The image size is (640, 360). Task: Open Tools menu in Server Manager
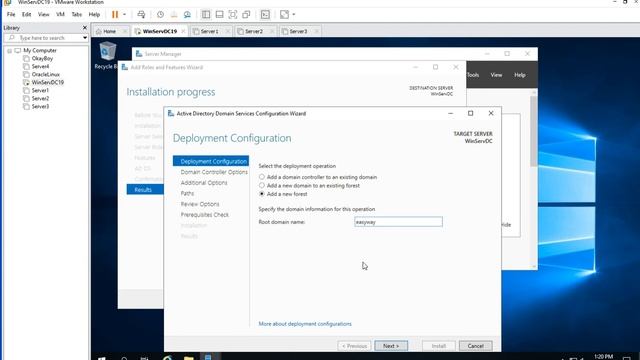click(x=473, y=75)
